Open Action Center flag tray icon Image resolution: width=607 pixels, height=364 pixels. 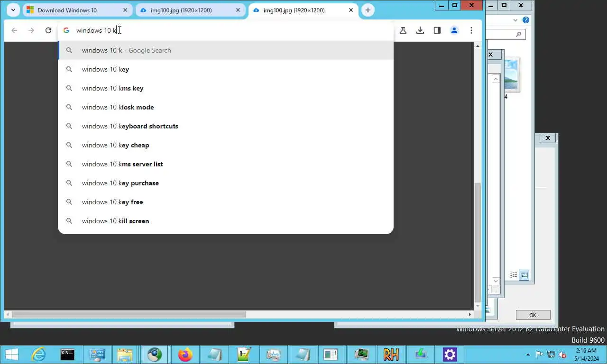540,355
